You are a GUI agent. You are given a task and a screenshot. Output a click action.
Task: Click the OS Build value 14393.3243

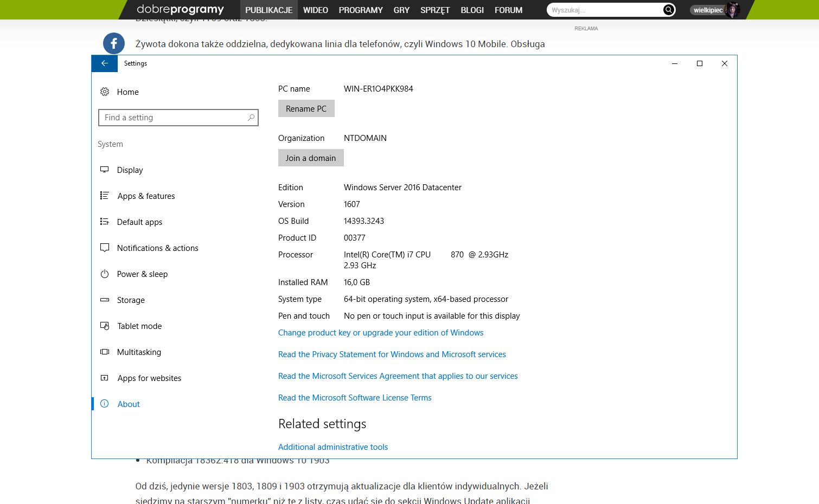(x=364, y=221)
